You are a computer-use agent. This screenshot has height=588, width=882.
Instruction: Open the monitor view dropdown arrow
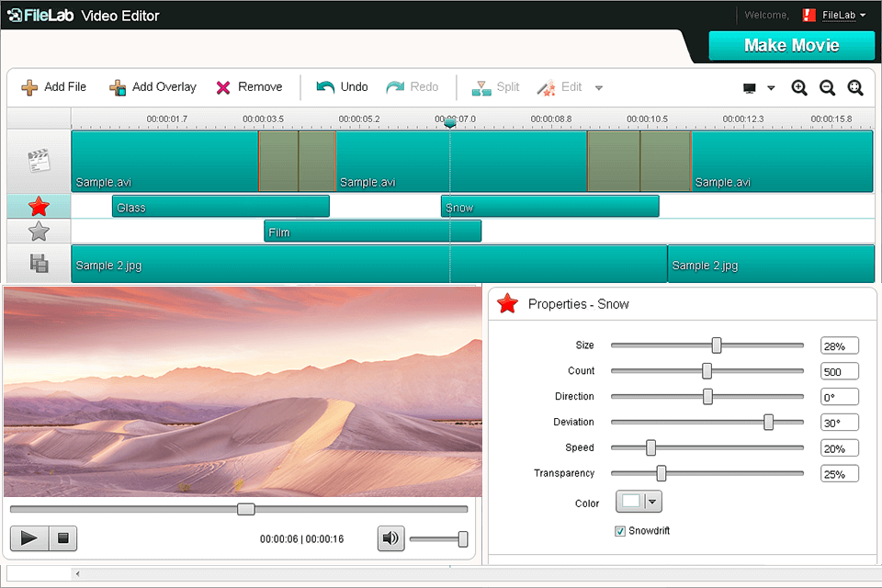tap(771, 88)
